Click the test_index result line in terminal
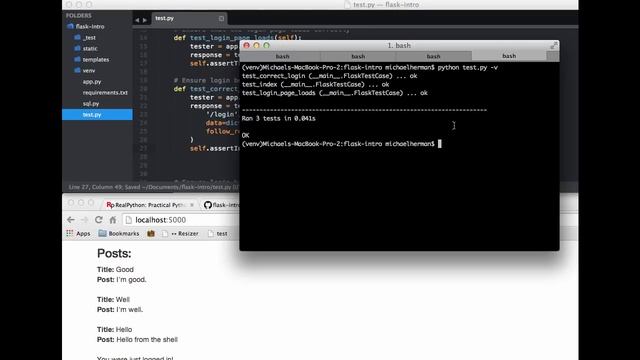640x360 pixels. pos(316,84)
